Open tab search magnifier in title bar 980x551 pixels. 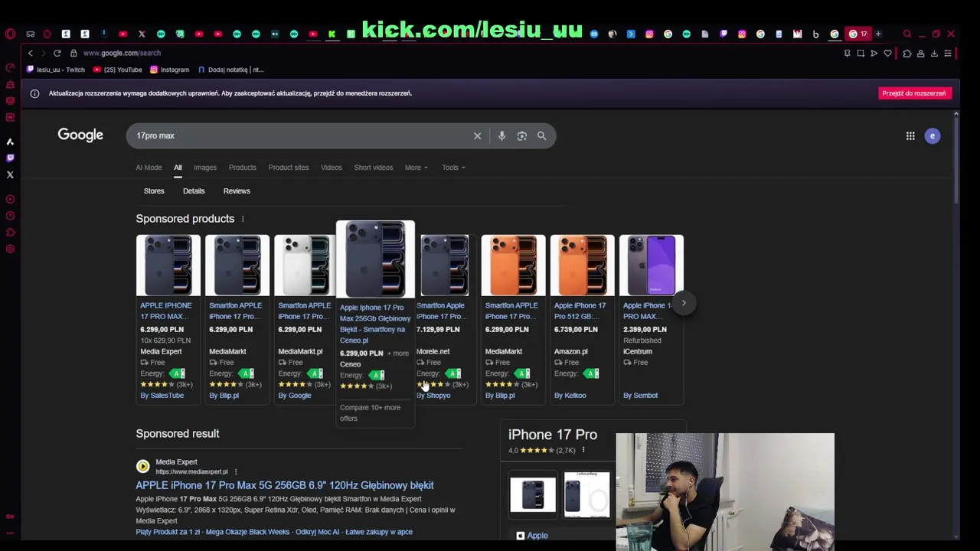point(907,34)
